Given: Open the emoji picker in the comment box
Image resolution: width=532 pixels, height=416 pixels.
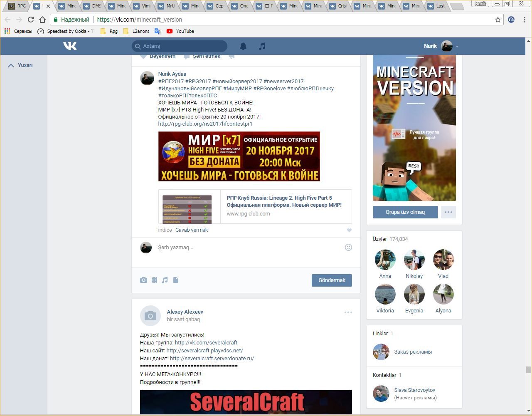Looking at the screenshot, I should coord(348,247).
